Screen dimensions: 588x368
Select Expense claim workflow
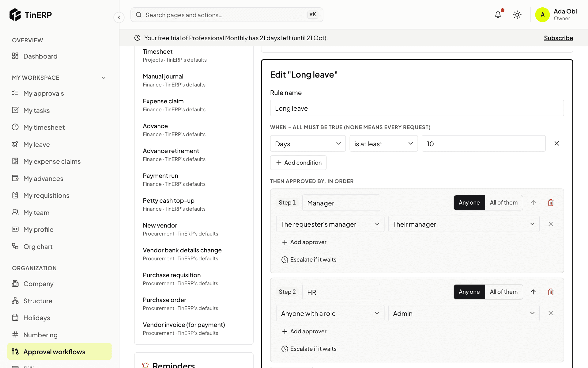(194, 105)
